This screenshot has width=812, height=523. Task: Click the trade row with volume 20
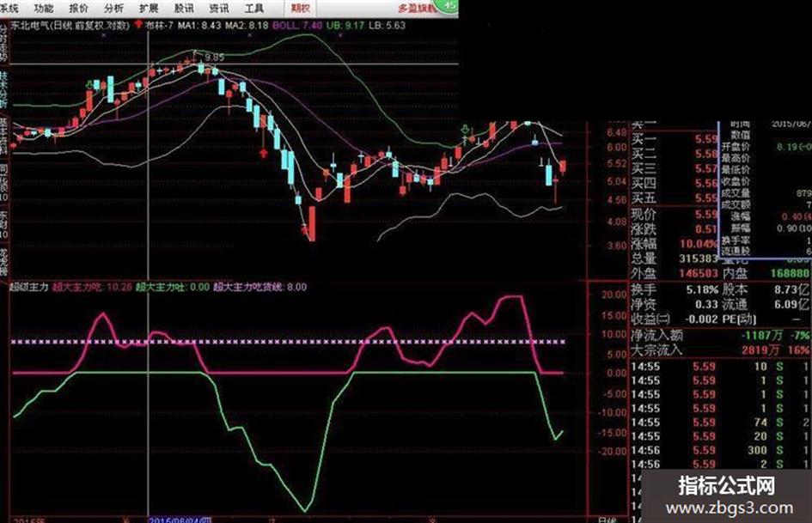pos(720,436)
